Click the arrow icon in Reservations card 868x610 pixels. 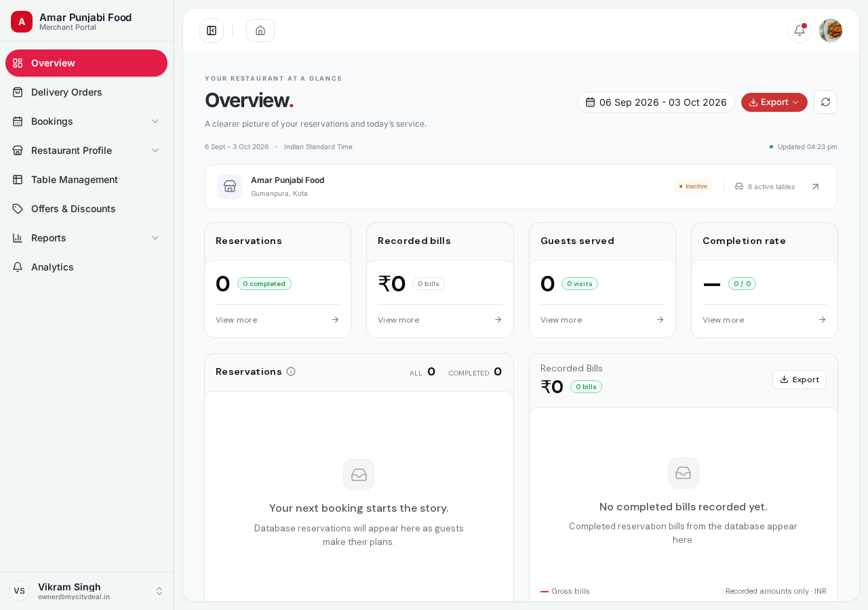pyautogui.click(x=335, y=320)
